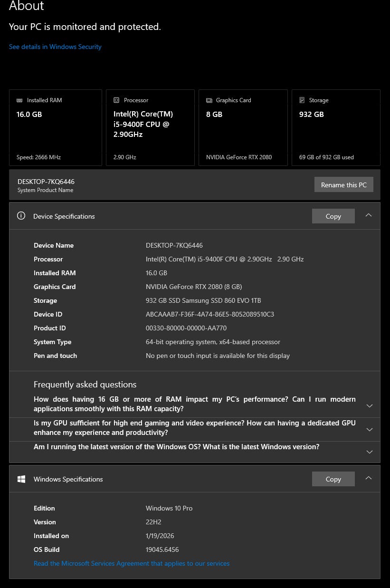
Task: Click the Pen and touch value text
Action: tap(218, 356)
